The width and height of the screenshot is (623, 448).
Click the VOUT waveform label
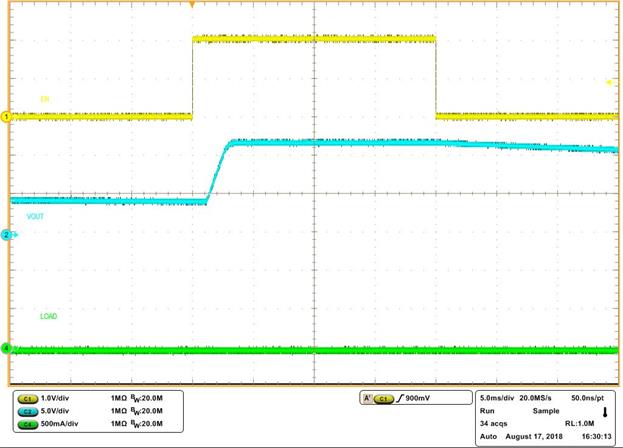point(49,216)
